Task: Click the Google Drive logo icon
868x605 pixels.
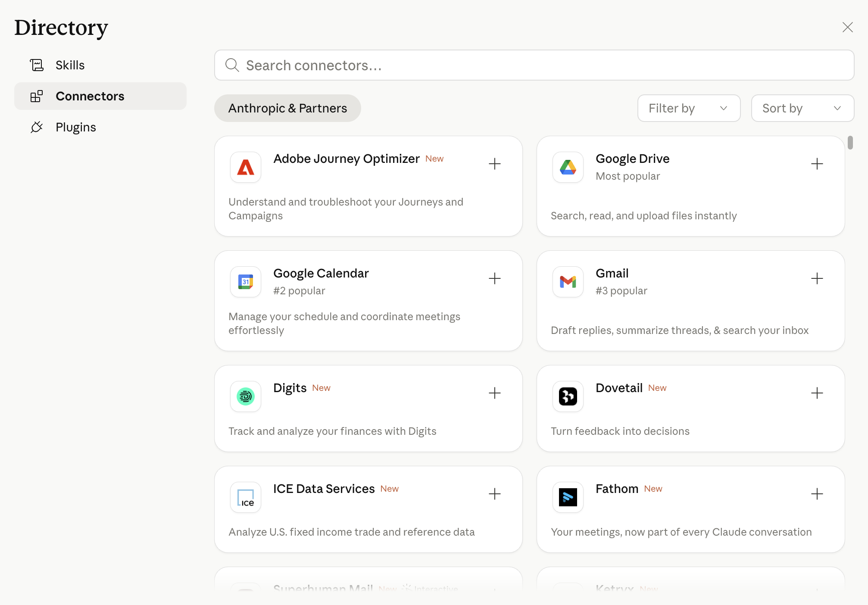Action: tap(568, 167)
